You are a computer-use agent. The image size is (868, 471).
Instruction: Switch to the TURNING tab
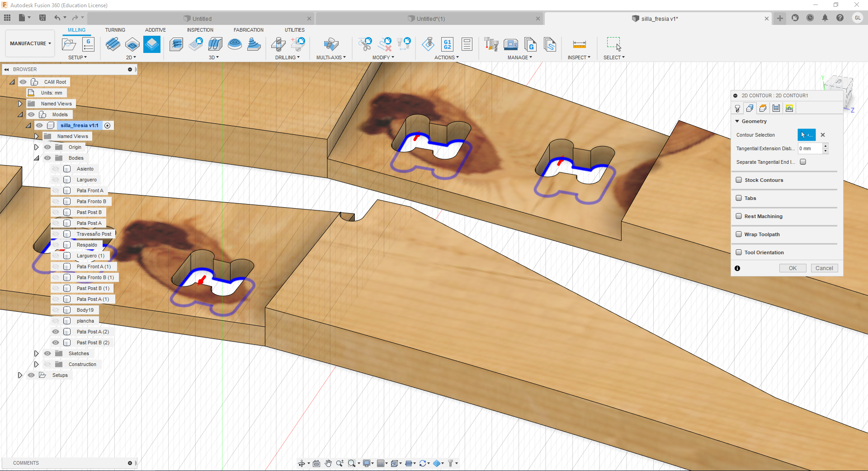(x=115, y=30)
